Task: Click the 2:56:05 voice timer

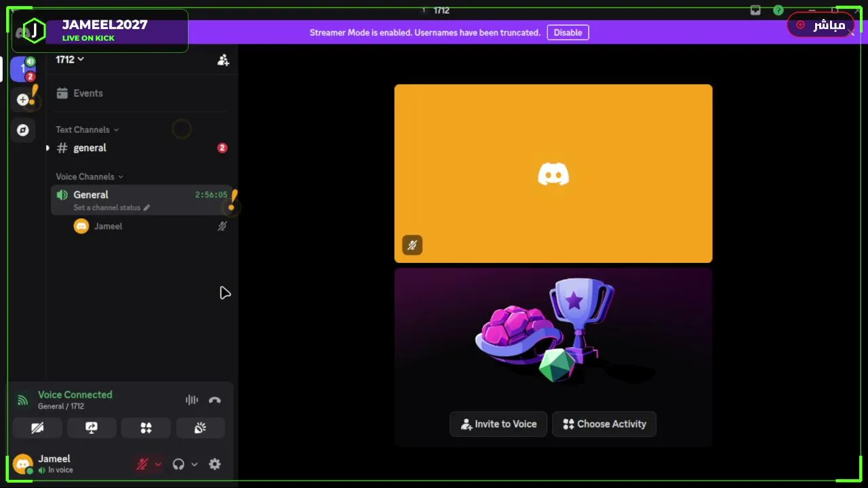Action: tap(211, 195)
